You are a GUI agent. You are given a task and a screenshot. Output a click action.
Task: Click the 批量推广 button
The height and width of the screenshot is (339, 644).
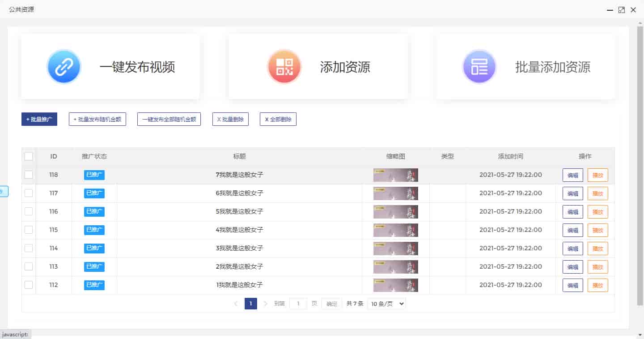pyautogui.click(x=39, y=120)
